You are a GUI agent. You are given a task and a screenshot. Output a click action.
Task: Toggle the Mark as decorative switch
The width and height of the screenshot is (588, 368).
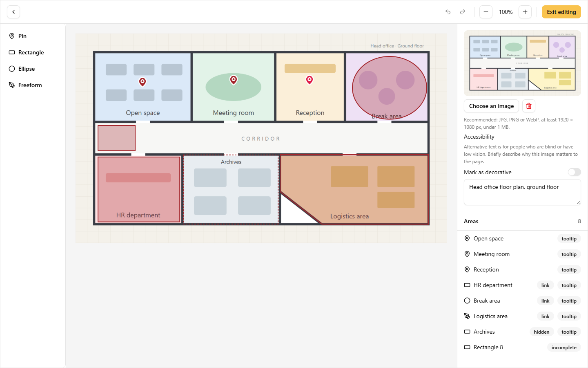pos(574,172)
